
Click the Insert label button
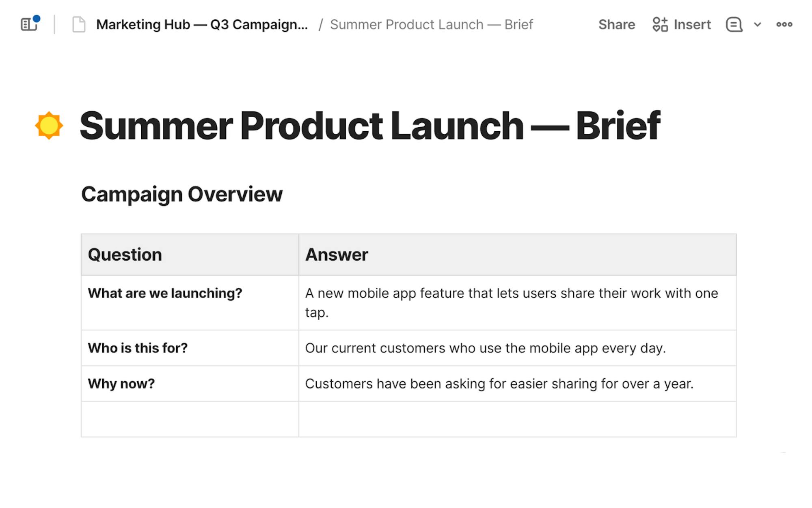click(x=692, y=24)
